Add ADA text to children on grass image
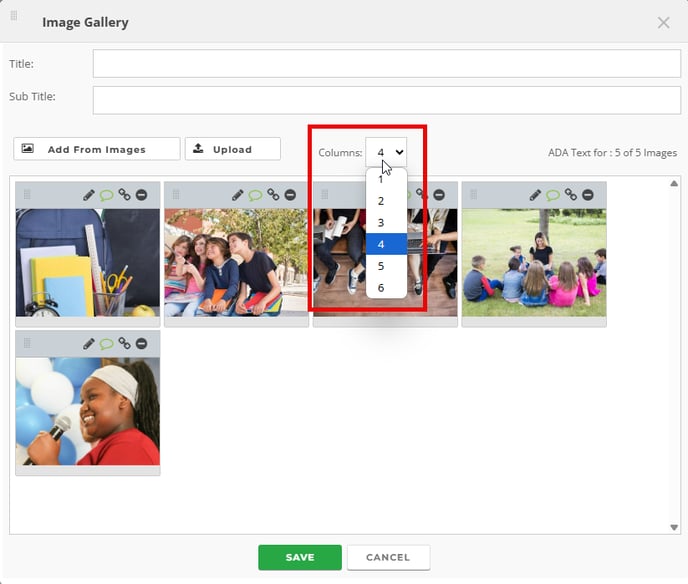Viewport: 688px width, 584px height. [553, 195]
